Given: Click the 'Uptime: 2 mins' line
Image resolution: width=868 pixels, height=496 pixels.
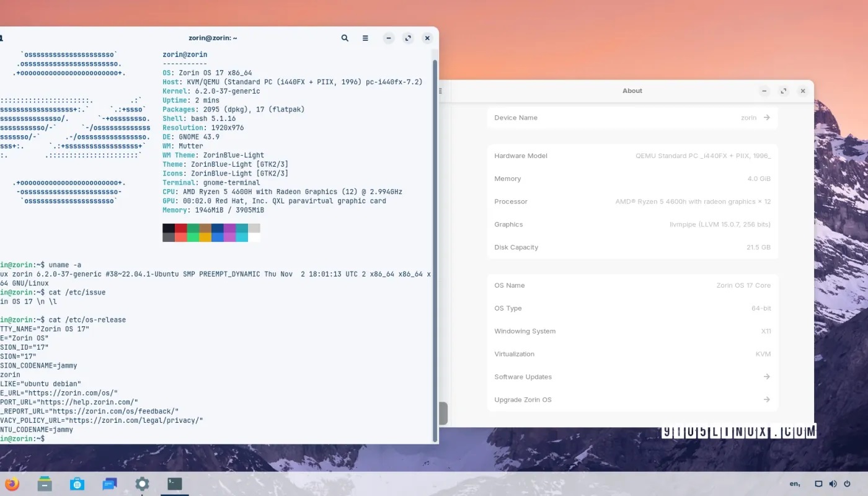Looking at the screenshot, I should point(191,100).
